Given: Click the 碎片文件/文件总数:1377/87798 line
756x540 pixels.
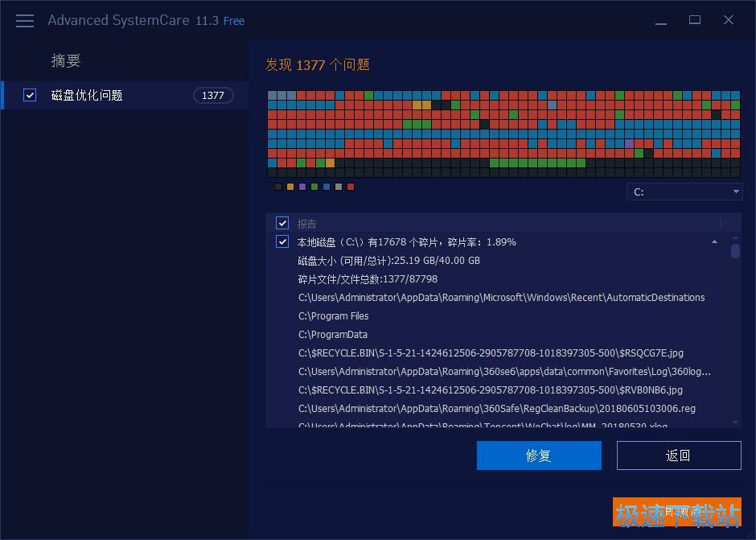Looking at the screenshot, I should 368,279.
